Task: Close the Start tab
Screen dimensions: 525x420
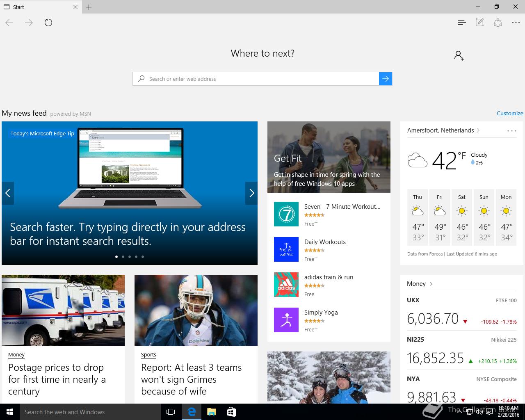Action: click(x=75, y=7)
